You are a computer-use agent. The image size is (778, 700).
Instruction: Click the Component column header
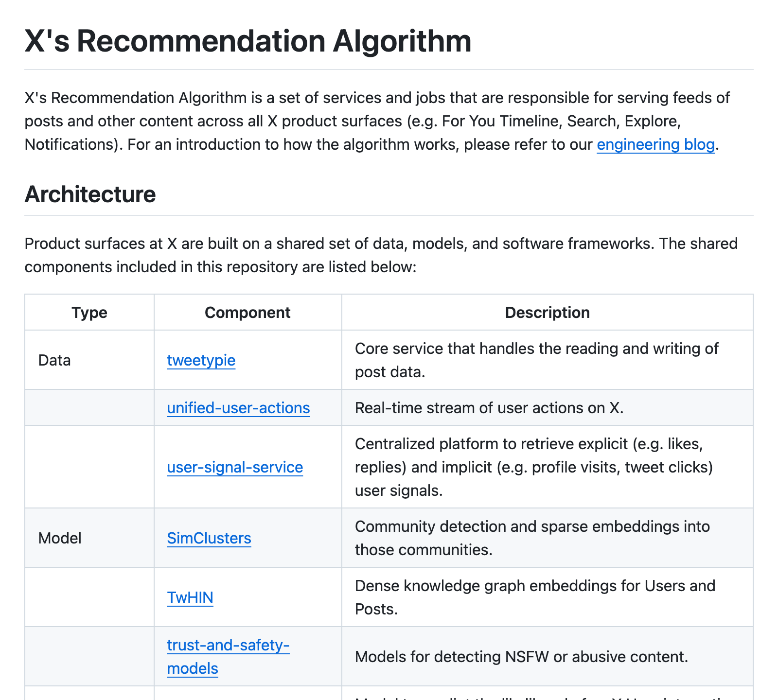coord(248,313)
